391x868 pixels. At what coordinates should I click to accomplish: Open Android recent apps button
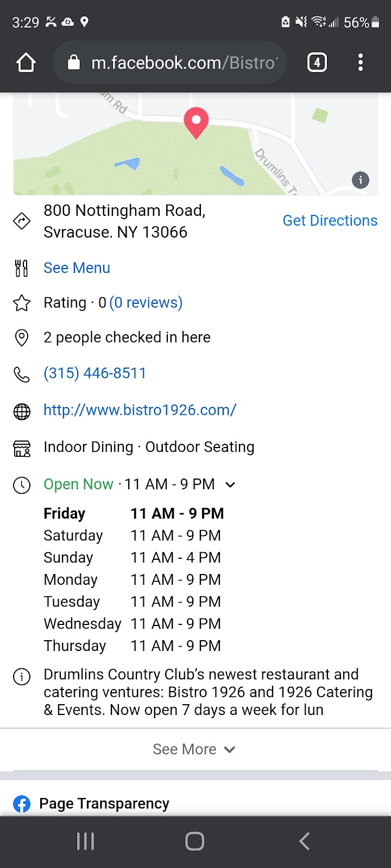click(x=86, y=841)
